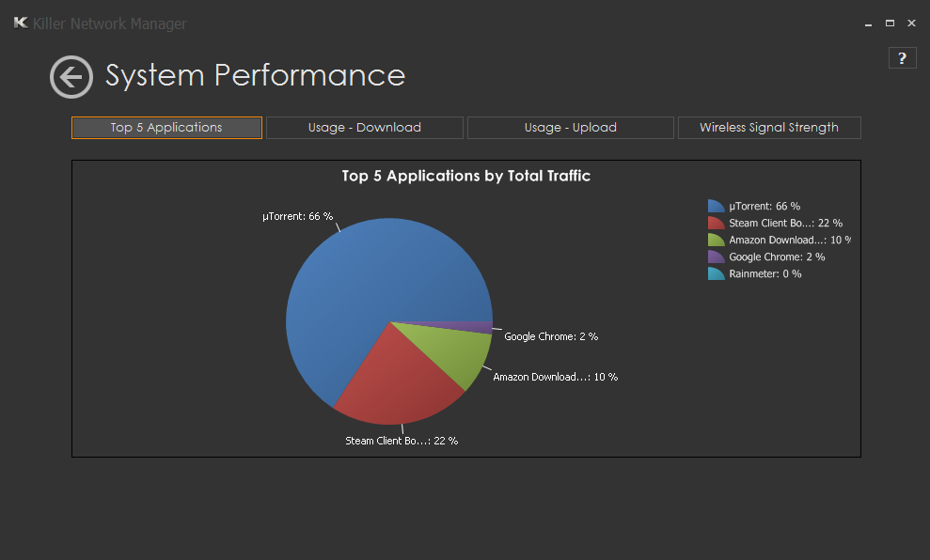The image size is (930, 560).
Task: Click the teal Rainmeter legend swatch
Action: pyautogui.click(x=717, y=274)
